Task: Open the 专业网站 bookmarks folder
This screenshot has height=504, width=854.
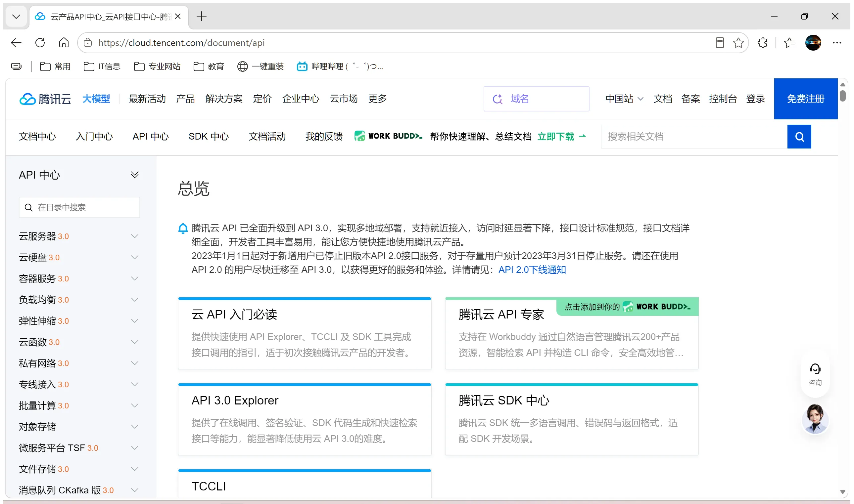Action: click(x=157, y=66)
